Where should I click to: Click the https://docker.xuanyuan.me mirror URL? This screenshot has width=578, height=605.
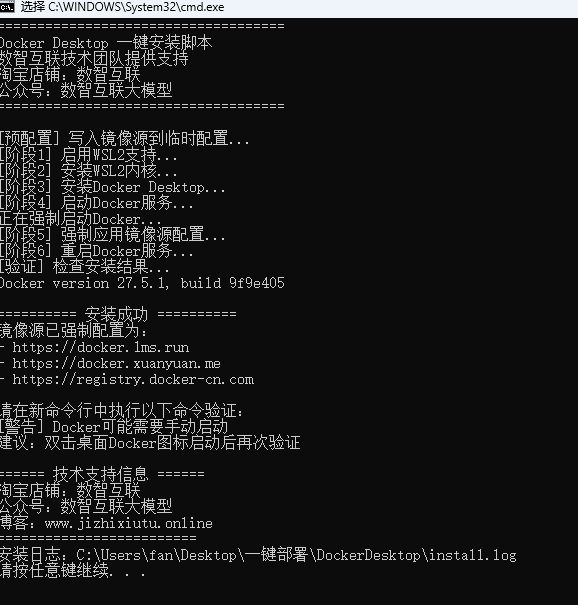pos(117,363)
